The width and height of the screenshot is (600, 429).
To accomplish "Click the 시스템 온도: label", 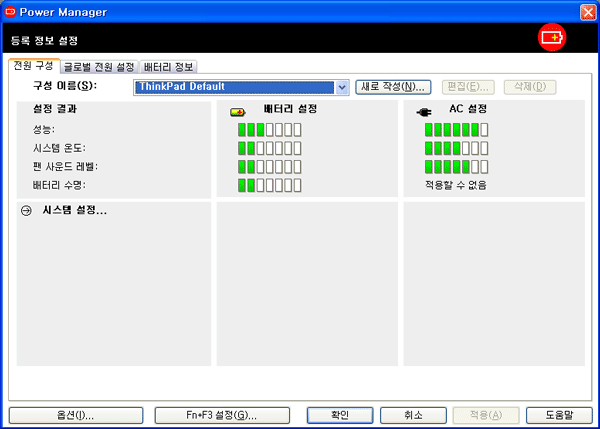I will click(x=59, y=148).
